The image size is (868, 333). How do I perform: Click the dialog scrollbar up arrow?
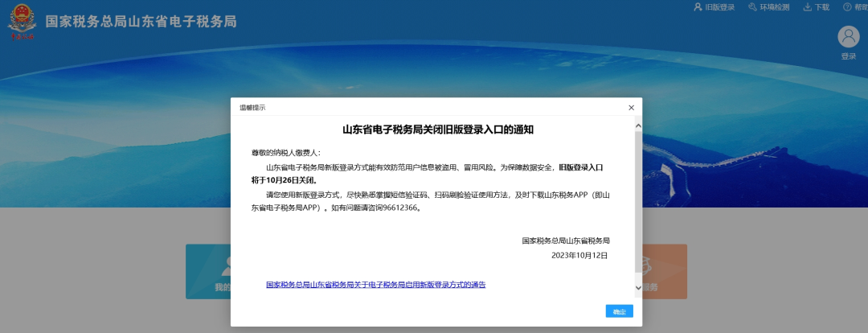(x=637, y=125)
